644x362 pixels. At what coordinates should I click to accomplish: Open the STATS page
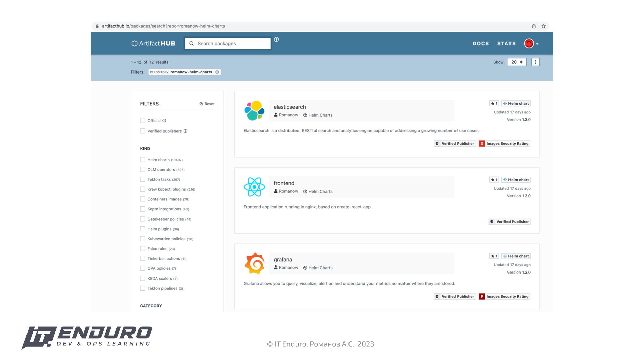(506, 44)
